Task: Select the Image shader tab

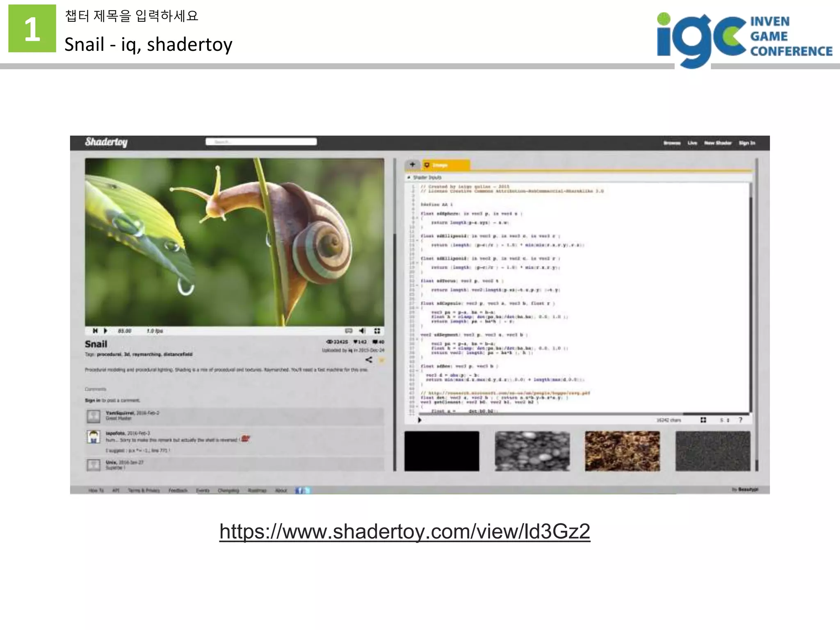Action: (x=445, y=165)
